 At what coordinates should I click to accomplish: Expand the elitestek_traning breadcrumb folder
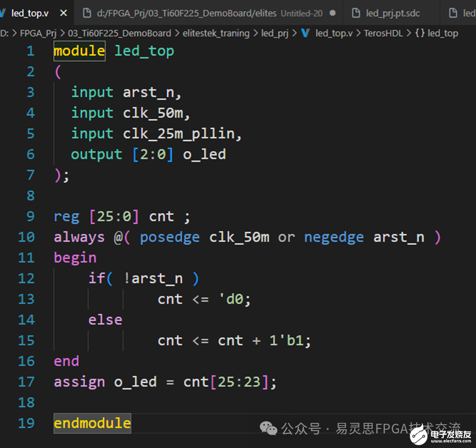click(216, 33)
